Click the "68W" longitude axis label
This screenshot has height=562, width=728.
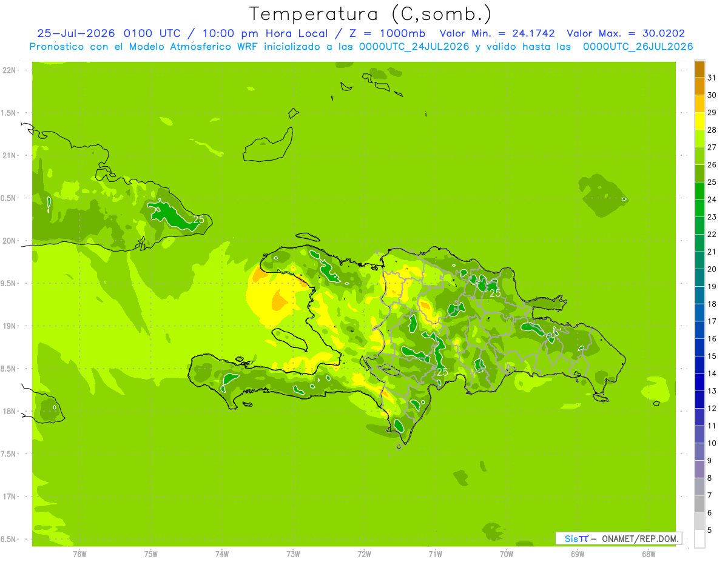coord(648,554)
